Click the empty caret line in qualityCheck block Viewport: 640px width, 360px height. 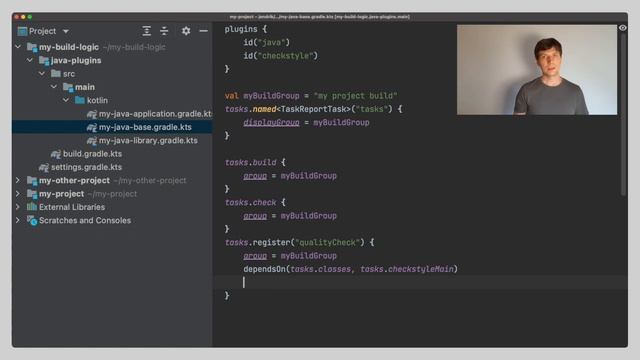click(420, 282)
